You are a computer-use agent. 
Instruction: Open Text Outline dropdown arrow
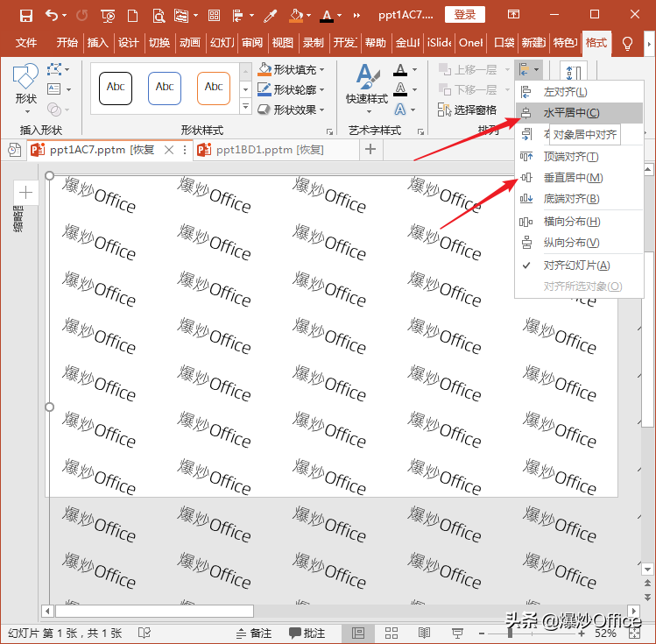click(414, 89)
